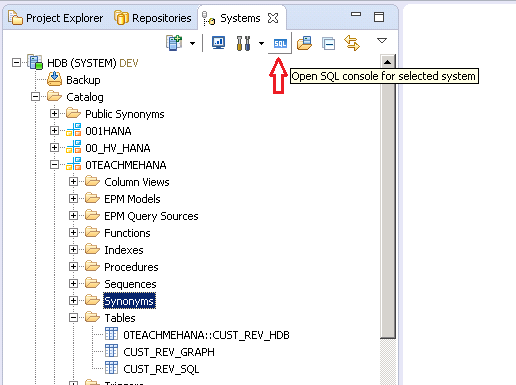Select the Backup node icon
516x385 pixels.
[x=54, y=79]
